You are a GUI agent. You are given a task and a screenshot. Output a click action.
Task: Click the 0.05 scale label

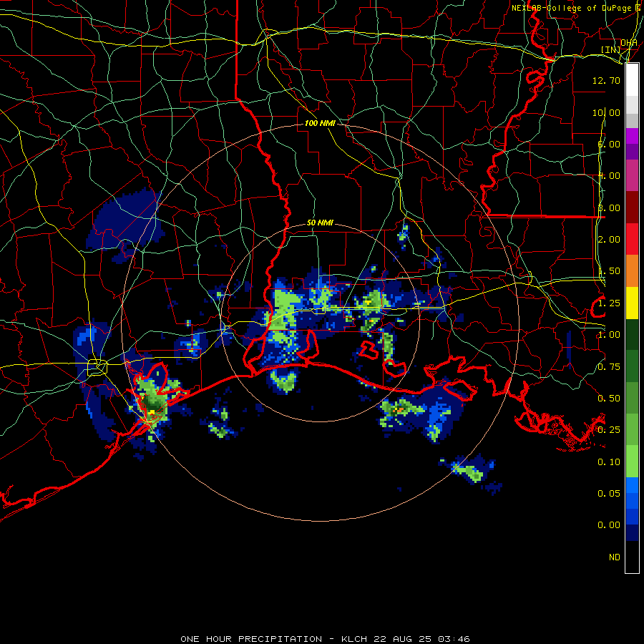tap(609, 493)
